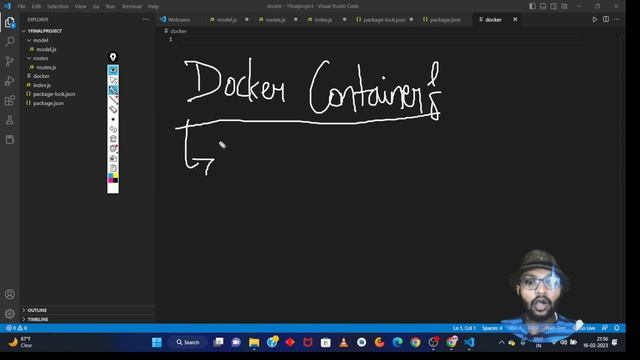Click the Run file play icon
The image size is (640, 360).
click(595, 20)
